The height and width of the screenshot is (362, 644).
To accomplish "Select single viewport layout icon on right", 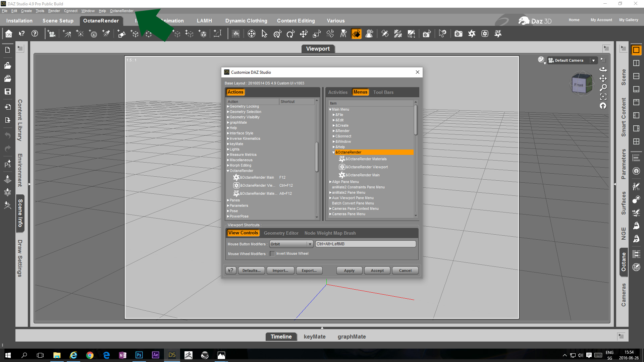I will 636,50.
